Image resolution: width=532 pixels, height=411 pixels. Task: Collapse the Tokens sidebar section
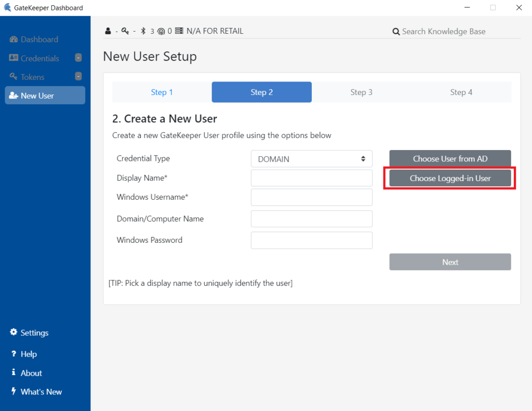[78, 76]
